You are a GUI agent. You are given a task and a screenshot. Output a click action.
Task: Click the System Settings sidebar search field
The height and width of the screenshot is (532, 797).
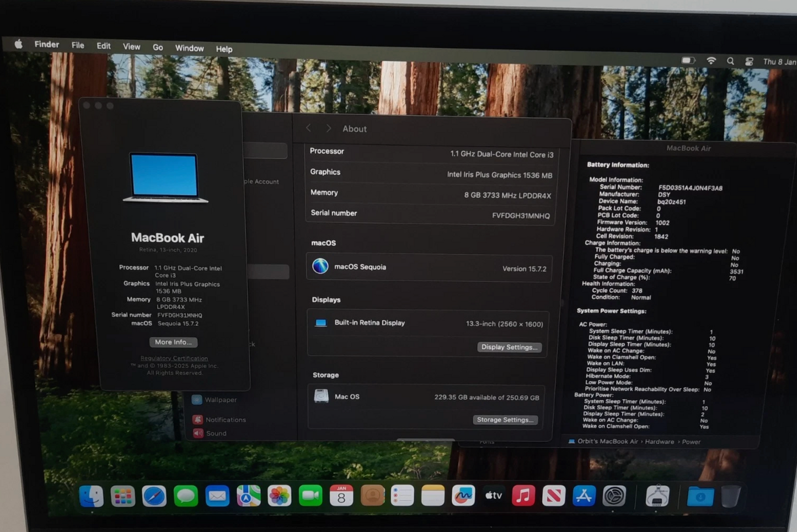pos(266,151)
